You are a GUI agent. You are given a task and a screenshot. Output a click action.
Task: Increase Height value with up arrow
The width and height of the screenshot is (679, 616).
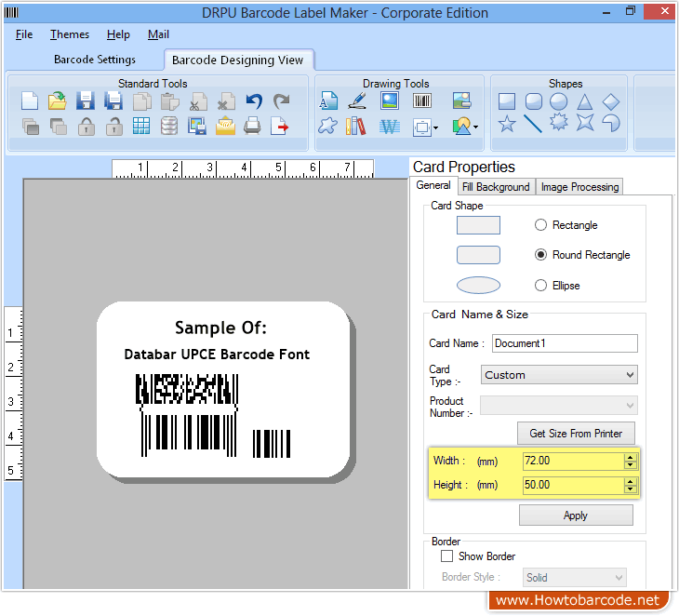click(631, 482)
